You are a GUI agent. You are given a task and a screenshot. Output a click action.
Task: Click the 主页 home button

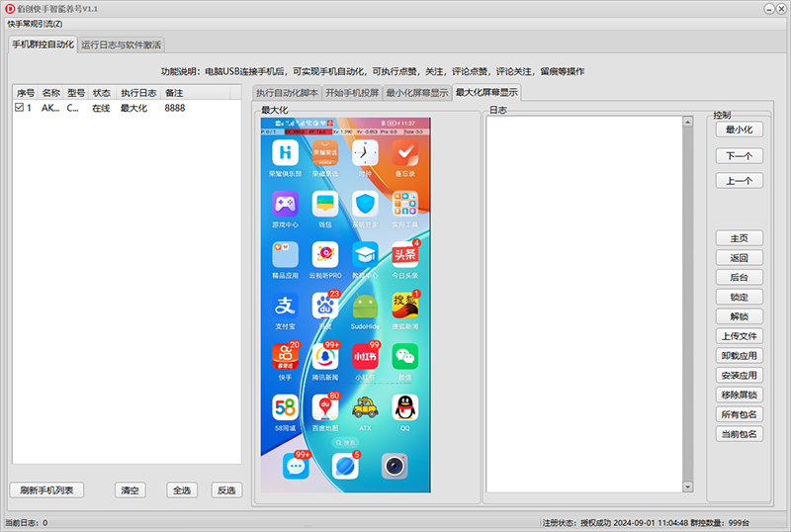click(x=739, y=238)
